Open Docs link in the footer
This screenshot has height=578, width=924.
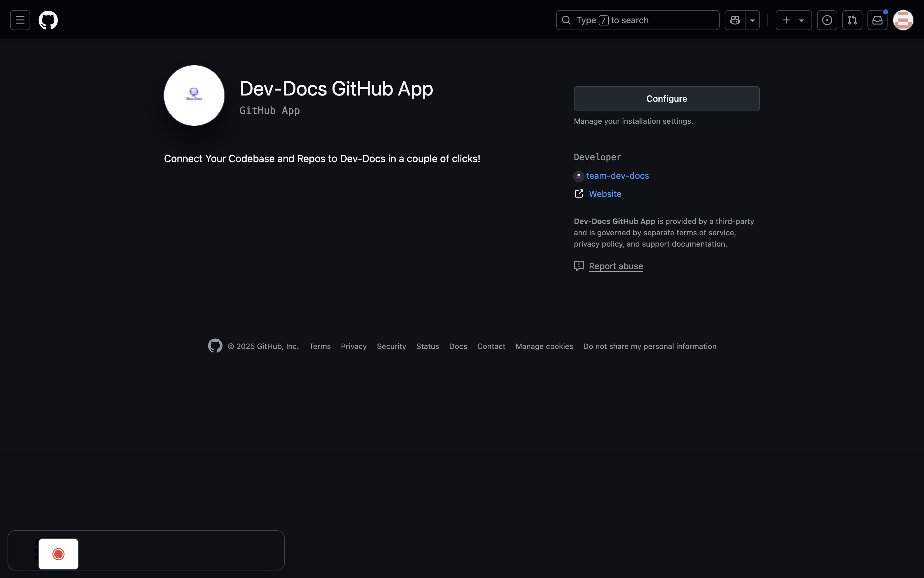click(x=458, y=346)
